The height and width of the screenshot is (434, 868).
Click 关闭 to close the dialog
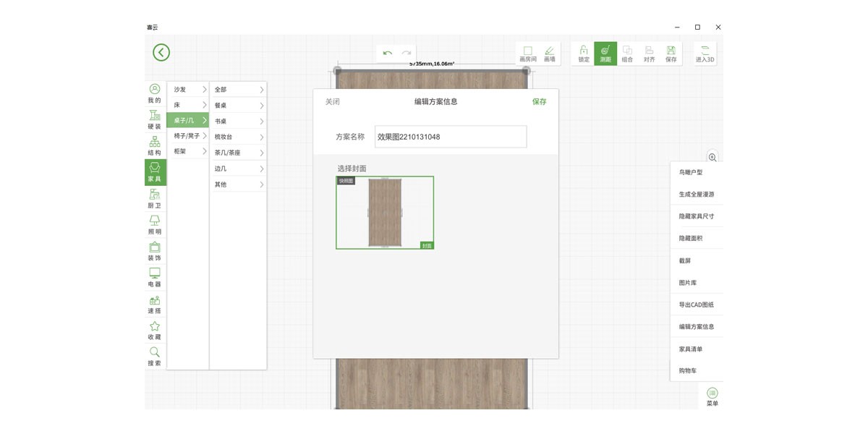tap(332, 102)
